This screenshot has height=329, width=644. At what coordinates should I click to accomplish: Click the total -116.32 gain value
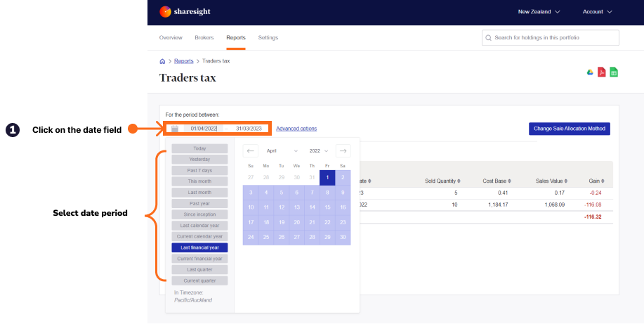click(x=593, y=217)
